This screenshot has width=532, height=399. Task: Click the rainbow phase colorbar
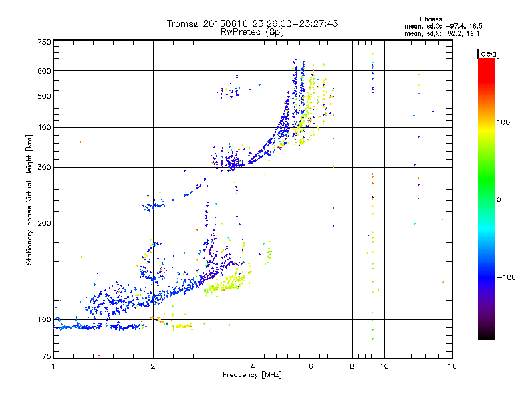click(x=487, y=199)
